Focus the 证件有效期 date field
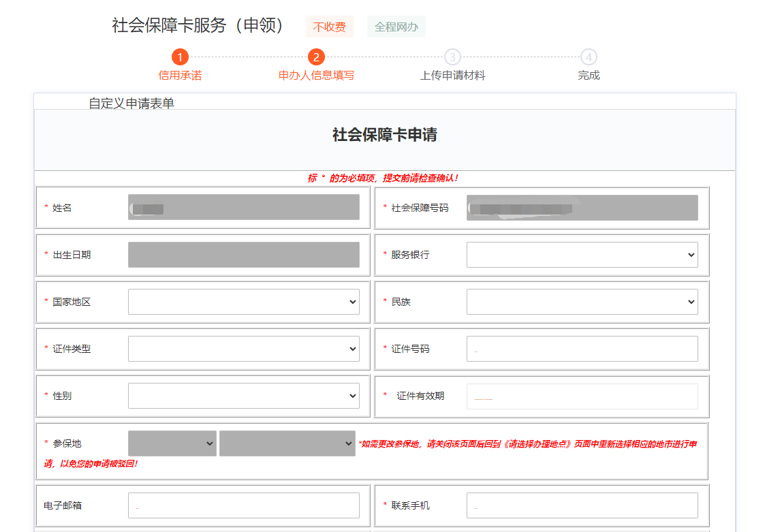 coord(582,396)
